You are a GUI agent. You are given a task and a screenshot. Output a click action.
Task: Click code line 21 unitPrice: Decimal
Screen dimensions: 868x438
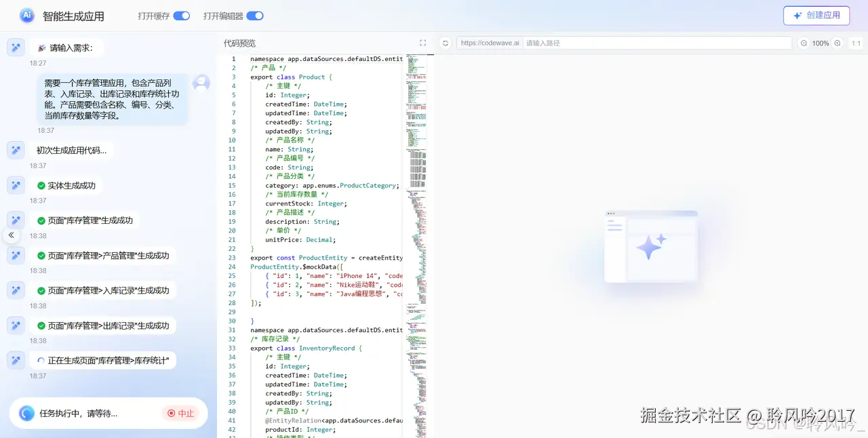pos(300,239)
